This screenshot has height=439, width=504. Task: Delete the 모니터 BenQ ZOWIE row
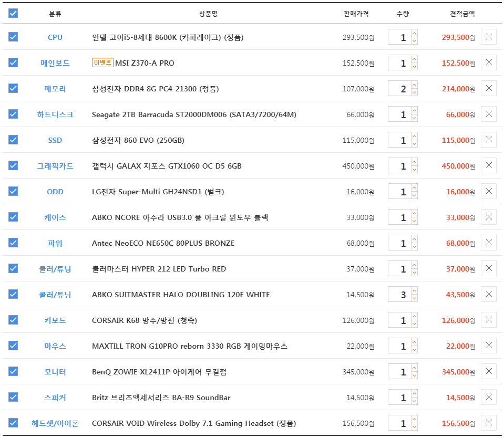(489, 371)
